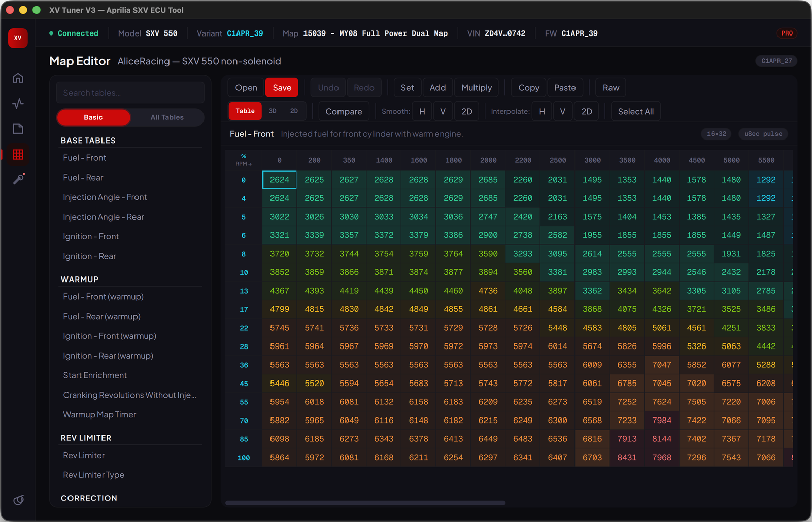Click the Paste button

click(565, 88)
